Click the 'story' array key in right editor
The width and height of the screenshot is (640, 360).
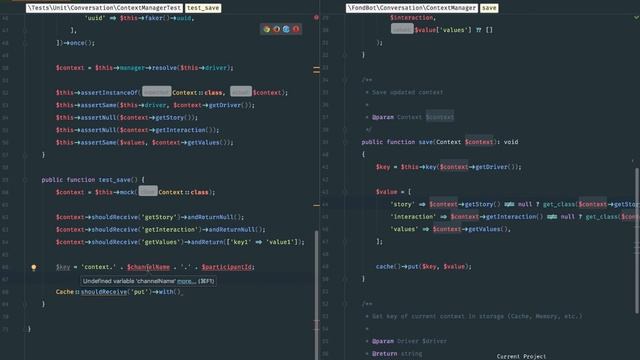pyautogui.click(x=402, y=204)
